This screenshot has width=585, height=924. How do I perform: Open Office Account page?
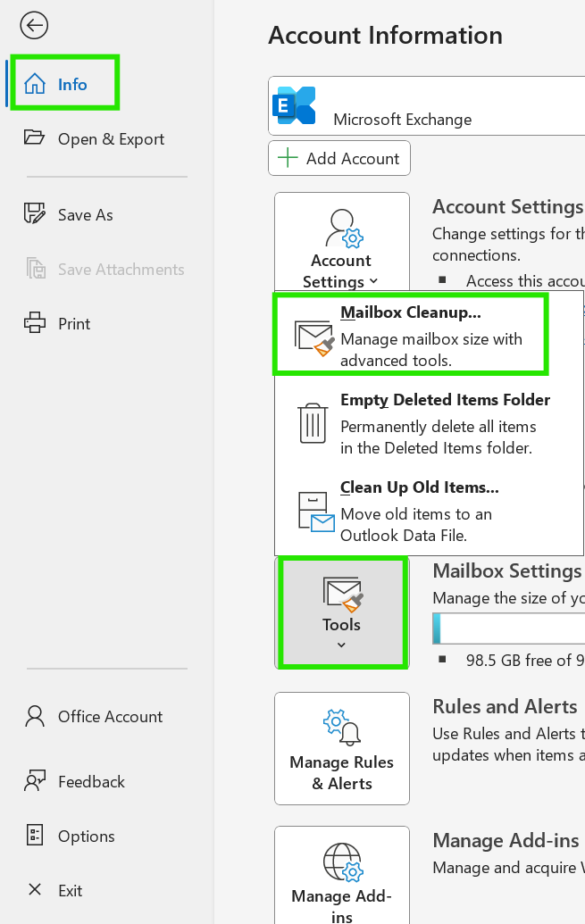(x=94, y=717)
